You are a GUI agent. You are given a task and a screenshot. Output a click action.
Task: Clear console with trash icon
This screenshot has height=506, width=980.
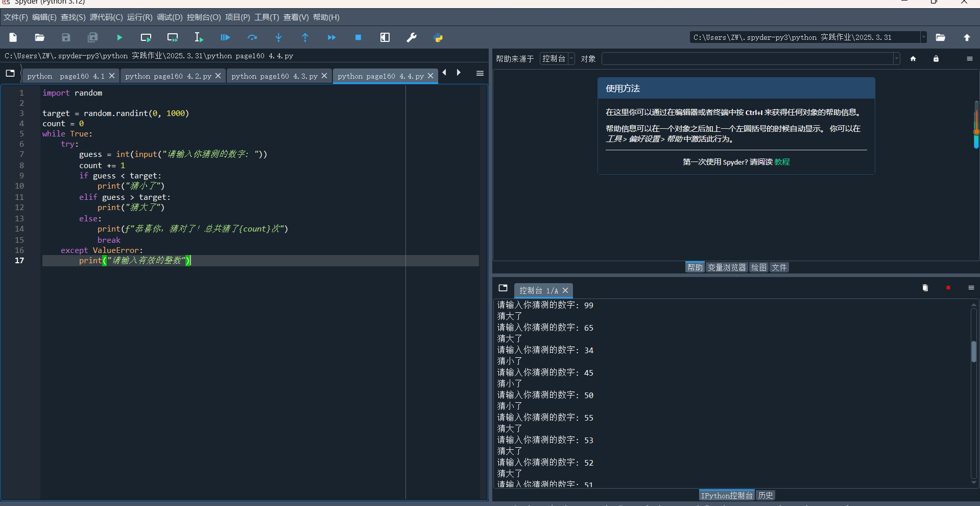coord(925,288)
